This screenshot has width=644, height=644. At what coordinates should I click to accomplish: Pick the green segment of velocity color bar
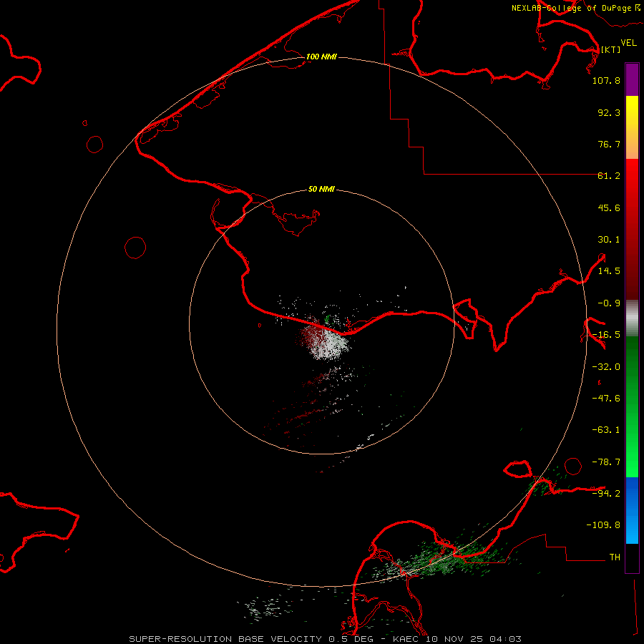(x=632, y=406)
